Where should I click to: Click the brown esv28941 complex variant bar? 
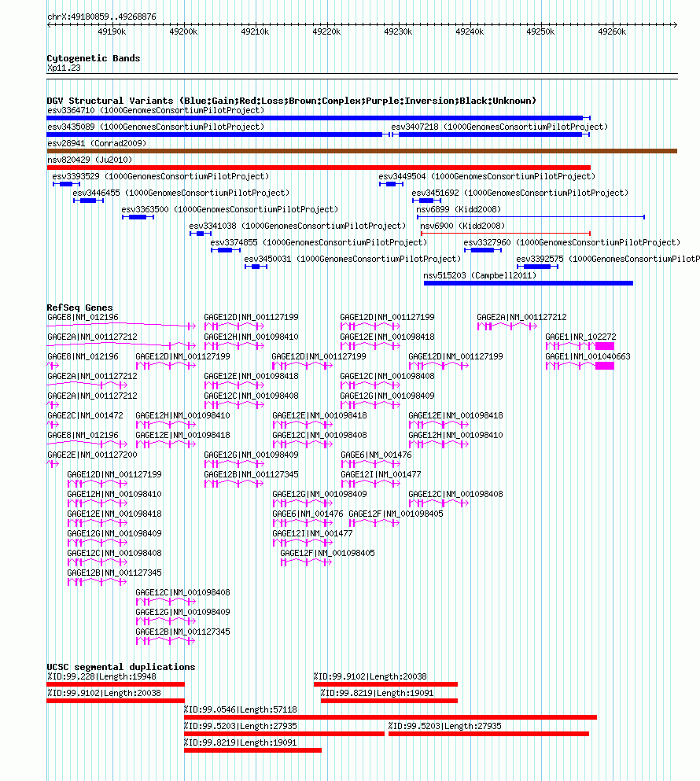[x=362, y=151]
